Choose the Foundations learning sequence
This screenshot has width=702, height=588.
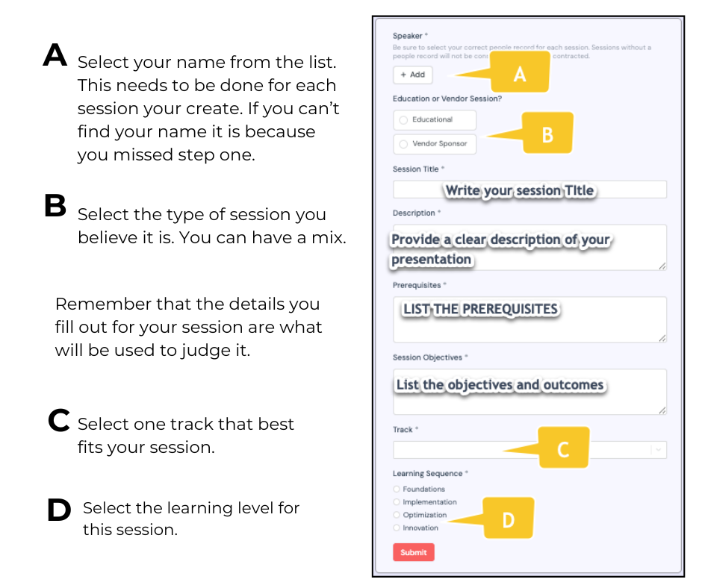coord(397,490)
